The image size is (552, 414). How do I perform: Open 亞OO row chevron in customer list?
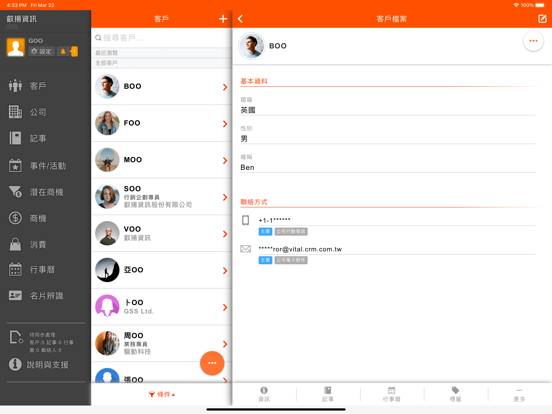[225, 270]
